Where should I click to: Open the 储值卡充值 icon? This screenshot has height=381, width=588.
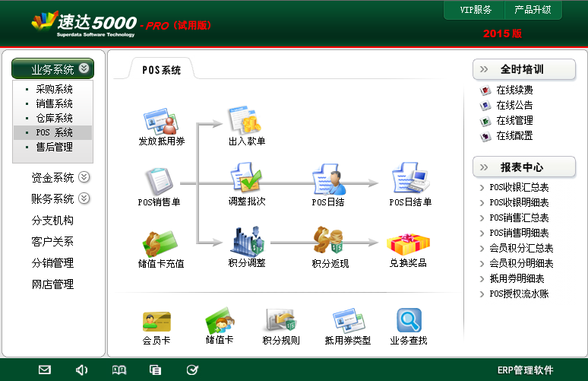tap(160, 243)
